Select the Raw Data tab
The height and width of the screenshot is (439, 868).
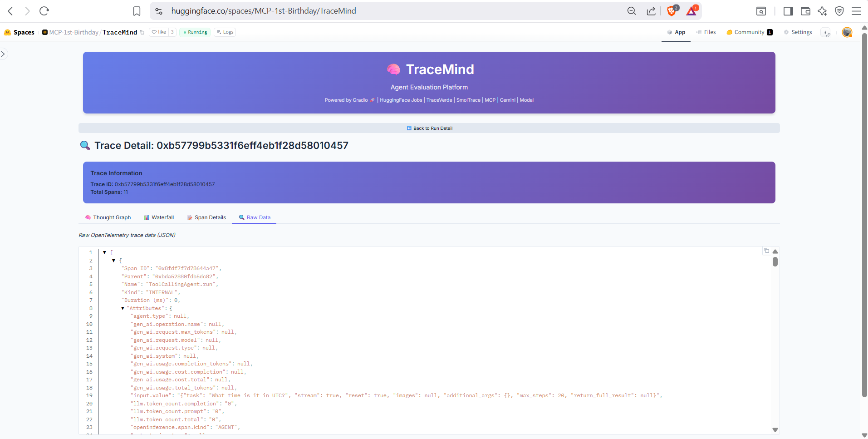[x=255, y=217]
